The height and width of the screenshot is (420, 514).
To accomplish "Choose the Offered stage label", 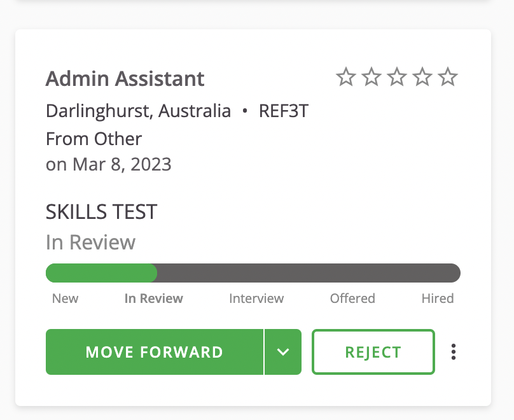I will coord(352,298).
